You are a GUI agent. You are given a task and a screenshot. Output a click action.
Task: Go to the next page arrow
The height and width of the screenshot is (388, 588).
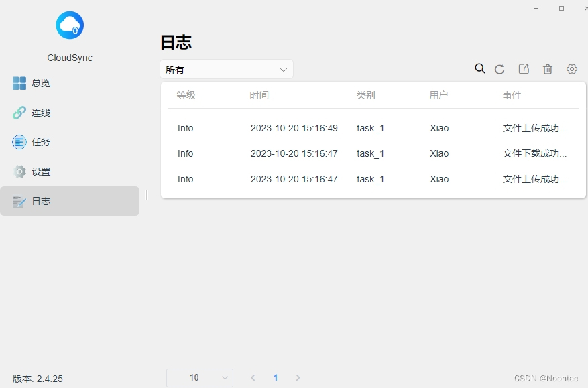[x=298, y=378]
